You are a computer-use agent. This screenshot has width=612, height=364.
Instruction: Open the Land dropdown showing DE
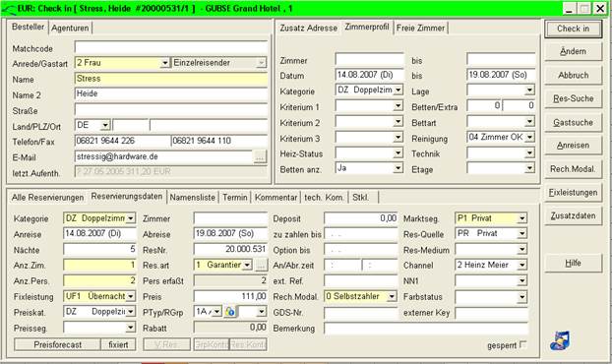tap(105, 126)
